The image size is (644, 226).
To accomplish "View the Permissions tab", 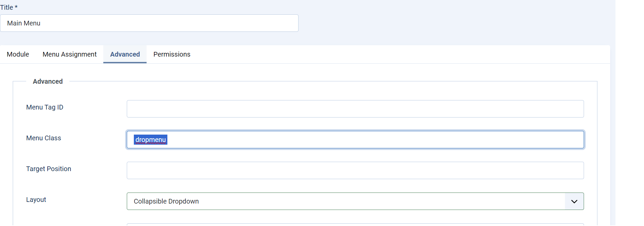I will (172, 54).
